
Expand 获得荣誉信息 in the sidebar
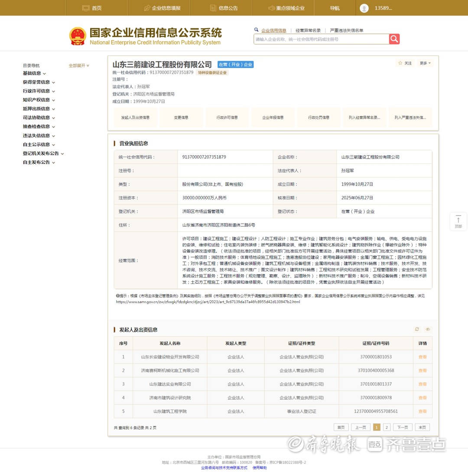[39, 82]
